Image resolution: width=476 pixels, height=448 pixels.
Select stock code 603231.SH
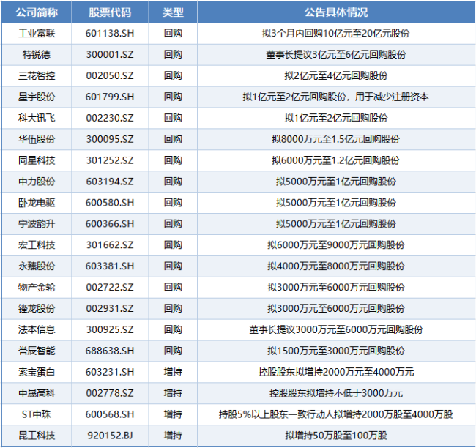pos(110,372)
